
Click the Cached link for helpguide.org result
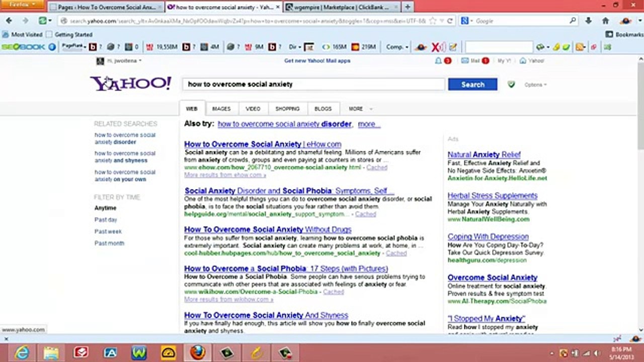coord(365,214)
